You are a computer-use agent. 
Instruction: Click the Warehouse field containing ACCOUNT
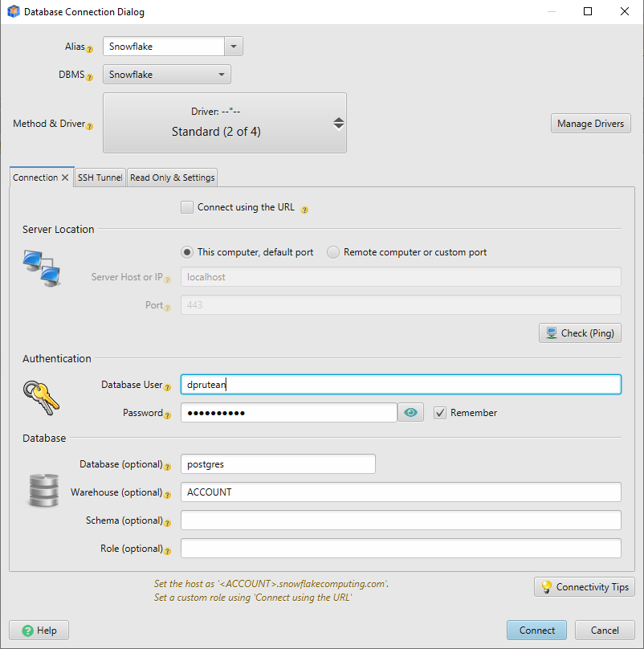[x=401, y=492]
